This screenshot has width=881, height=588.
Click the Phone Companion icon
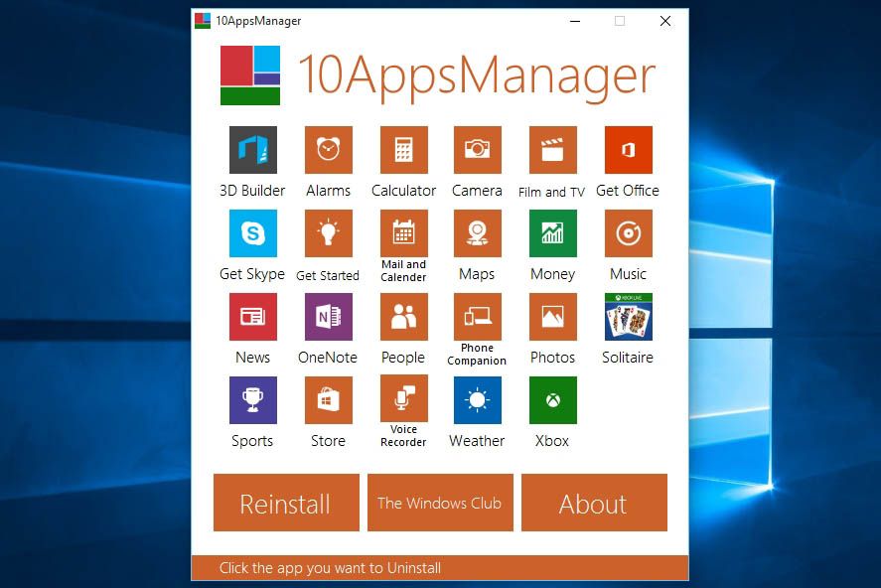point(477,317)
